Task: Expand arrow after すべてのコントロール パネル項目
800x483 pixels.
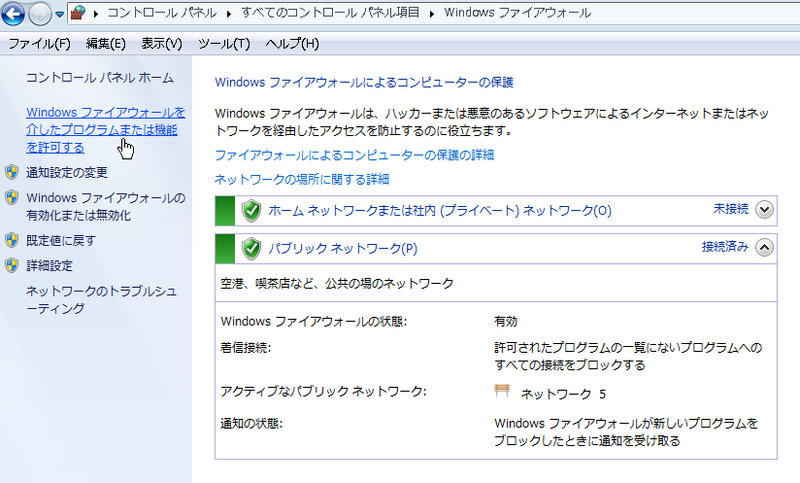Action: (432, 13)
